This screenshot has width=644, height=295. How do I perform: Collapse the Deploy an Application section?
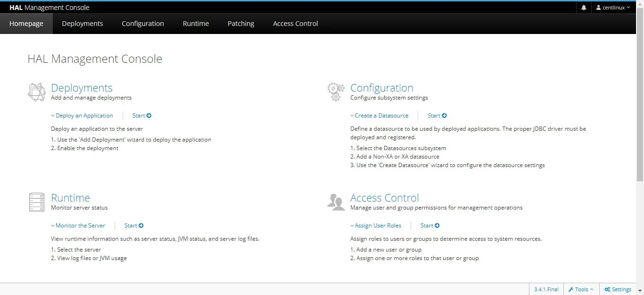coord(82,116)
